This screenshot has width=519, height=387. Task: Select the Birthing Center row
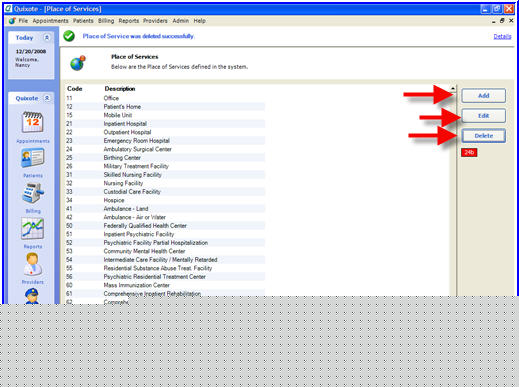165,158
